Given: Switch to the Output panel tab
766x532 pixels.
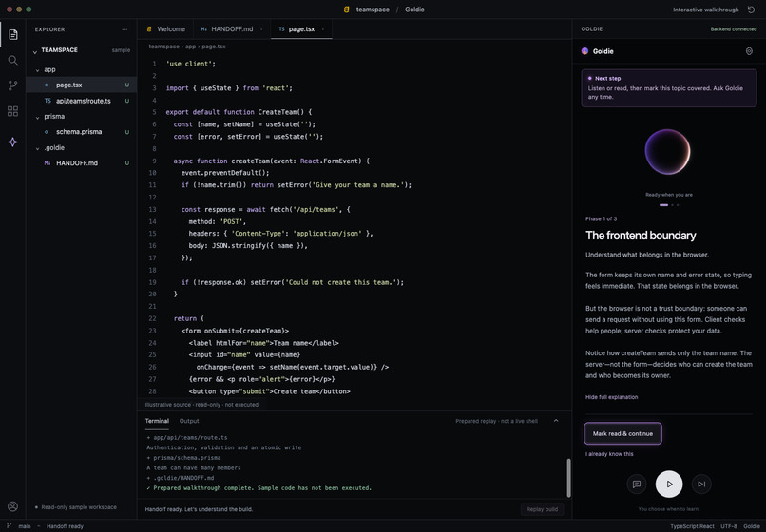Looking at the screenshot, I should click(x=189, y=421).
